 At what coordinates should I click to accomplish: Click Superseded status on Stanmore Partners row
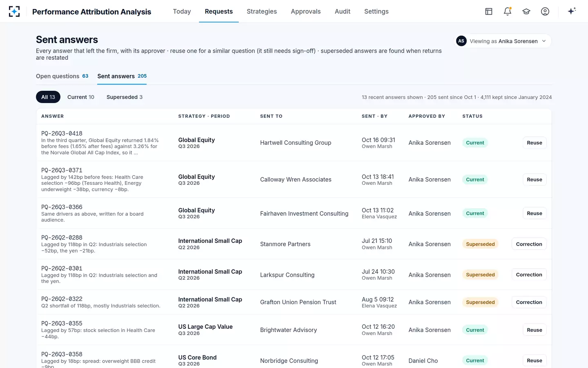[x=480, y=244]
